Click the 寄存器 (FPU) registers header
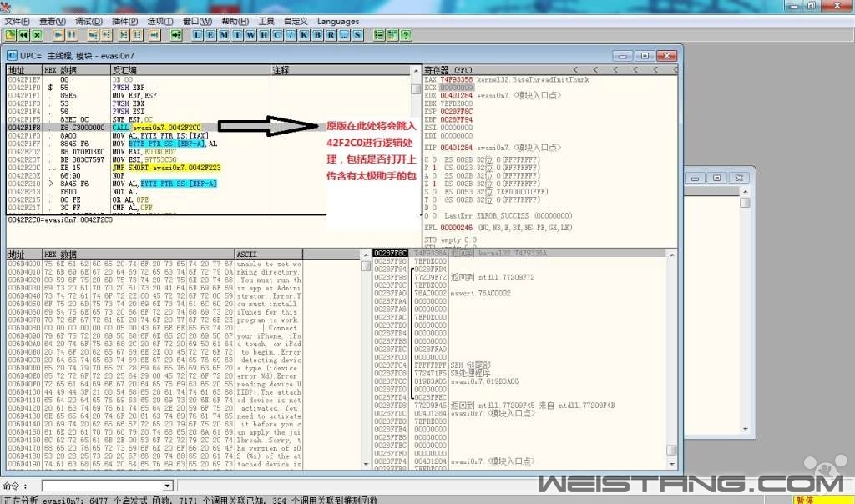 (x=451, y=70)
